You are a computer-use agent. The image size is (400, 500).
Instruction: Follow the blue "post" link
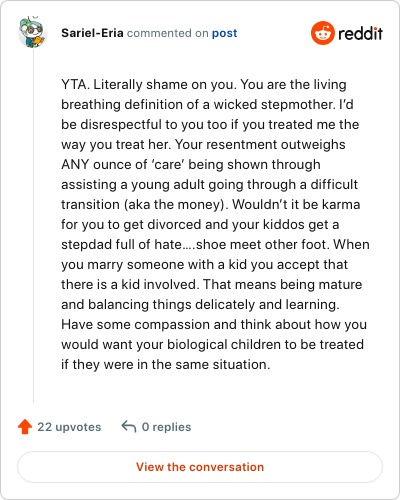[x=225, y=33]
